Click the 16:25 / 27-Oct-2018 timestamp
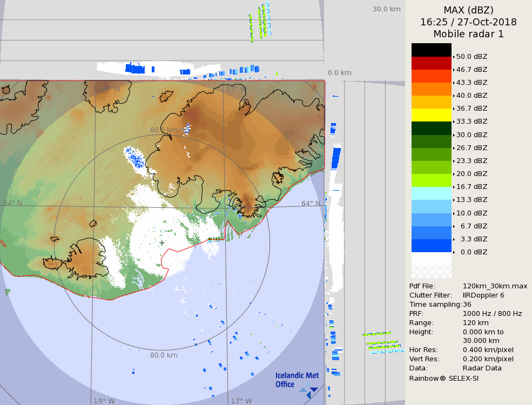The image size is (532, 405). coord(468,22)
